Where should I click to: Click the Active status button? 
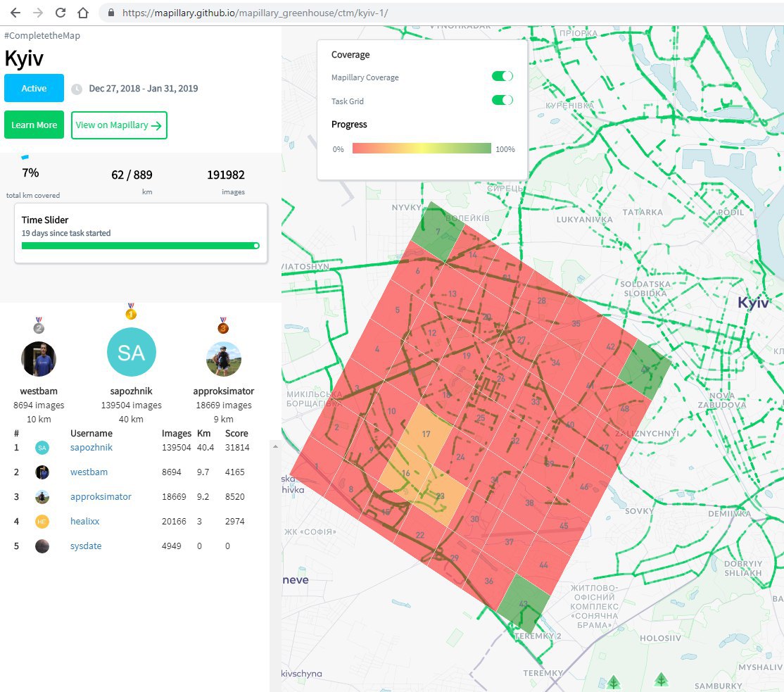pyautogui.click(x=34, y=88)
